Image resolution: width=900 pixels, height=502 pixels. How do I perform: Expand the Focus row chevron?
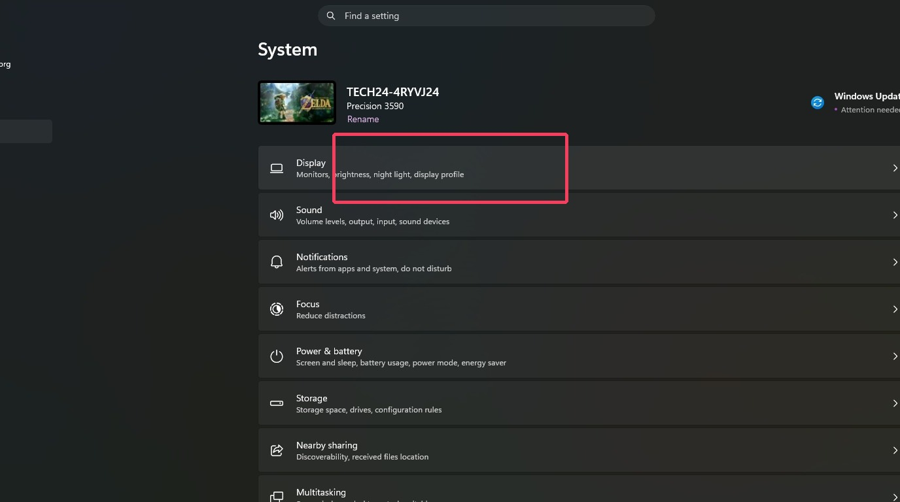(x=894, y=309)
